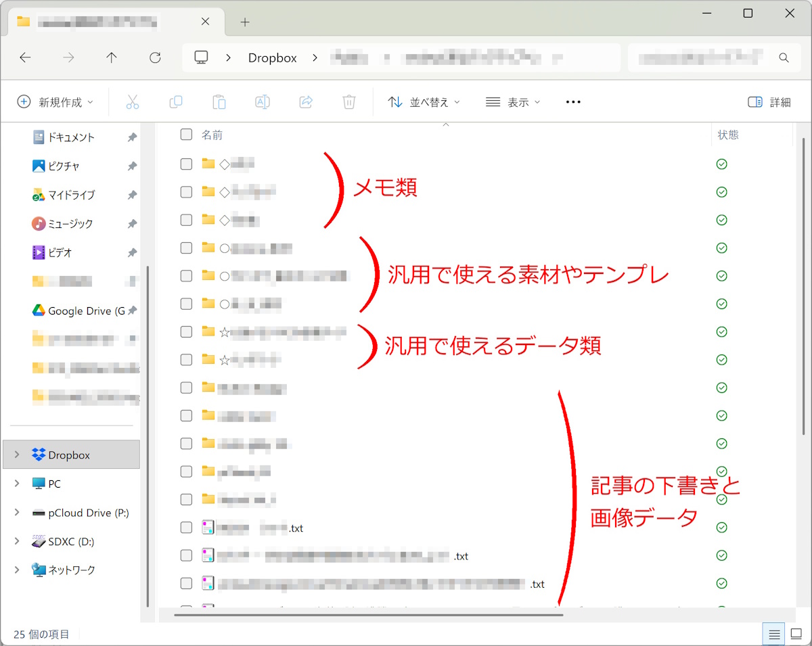The image size is (812, 646).
Task: Open the 表示 view options dropdown
Action: coord(513,101)
